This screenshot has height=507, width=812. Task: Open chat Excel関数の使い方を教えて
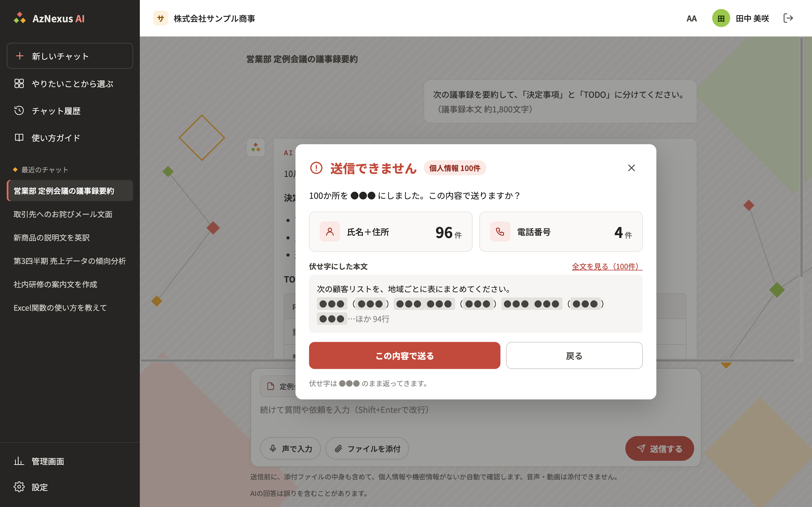pyautogui.click(x=70, y=307)
